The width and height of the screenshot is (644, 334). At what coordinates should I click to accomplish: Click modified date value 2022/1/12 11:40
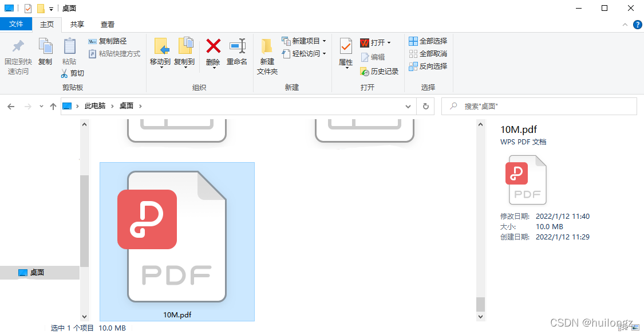pyautogui.click(x=562, y=217)
